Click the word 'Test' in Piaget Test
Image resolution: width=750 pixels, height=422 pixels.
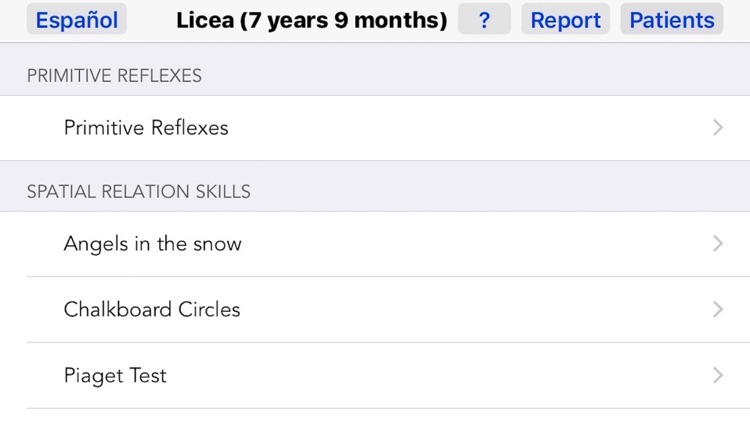click(148, 376)
